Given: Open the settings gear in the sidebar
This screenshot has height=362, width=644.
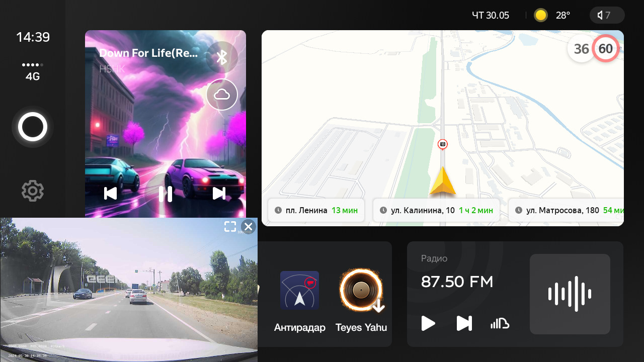Looking at the screenshot, I should pyautogui.click(x=33, y=191).
